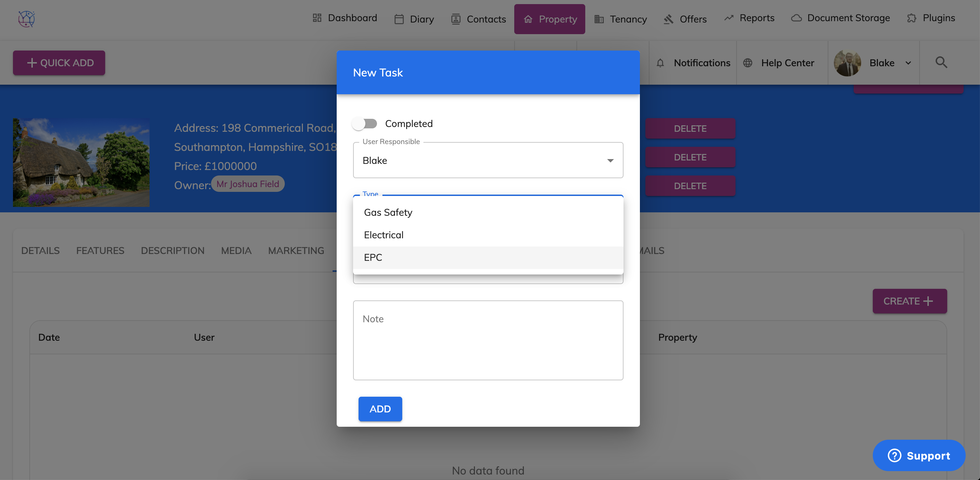Click the QUICK ADD button
The height and width of the screenshot is (480, 980).
tap(59, 63)
